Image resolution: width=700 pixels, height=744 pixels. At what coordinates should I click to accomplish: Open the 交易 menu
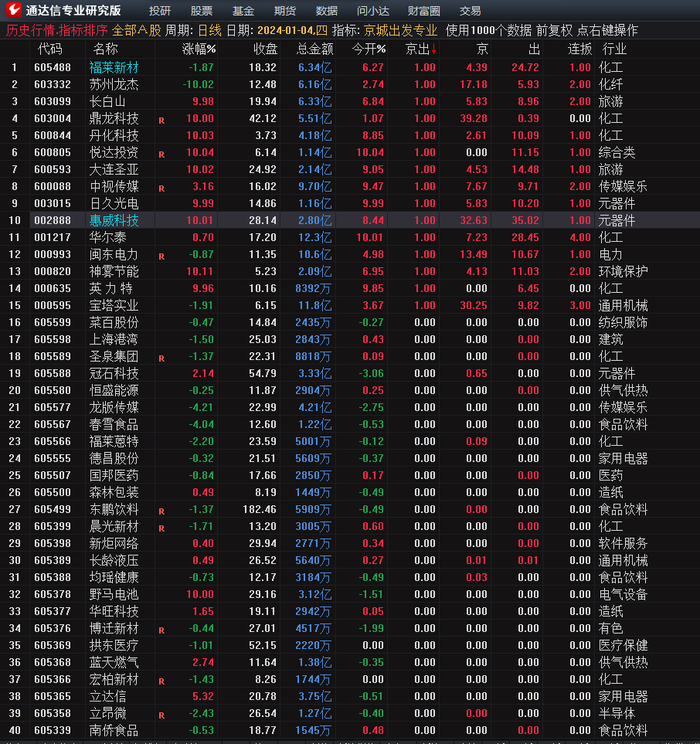tap(471, 11)
